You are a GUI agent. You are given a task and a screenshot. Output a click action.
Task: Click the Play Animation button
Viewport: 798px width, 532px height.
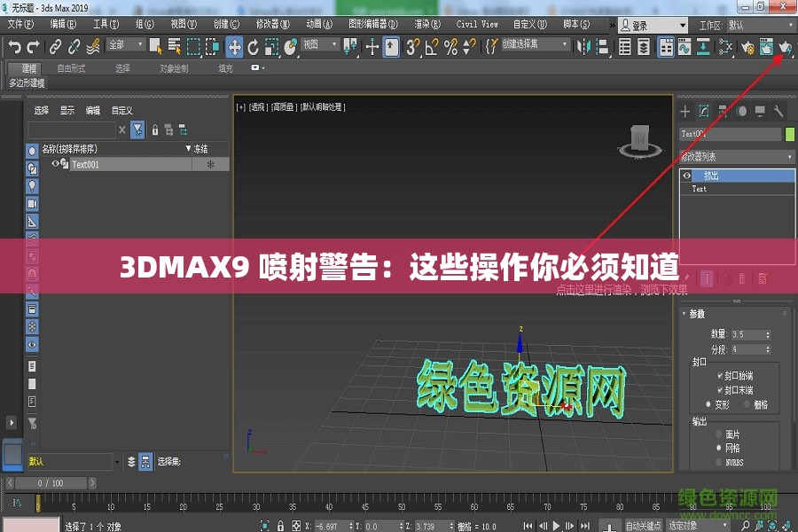pos(556,526)
